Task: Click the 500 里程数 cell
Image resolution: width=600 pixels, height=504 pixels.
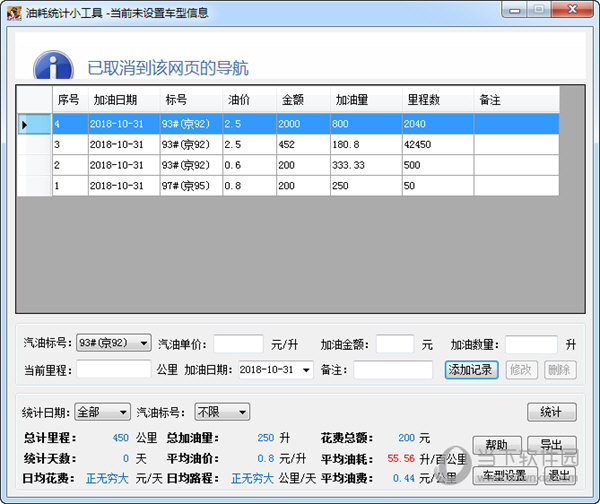Action: point(438,165)
